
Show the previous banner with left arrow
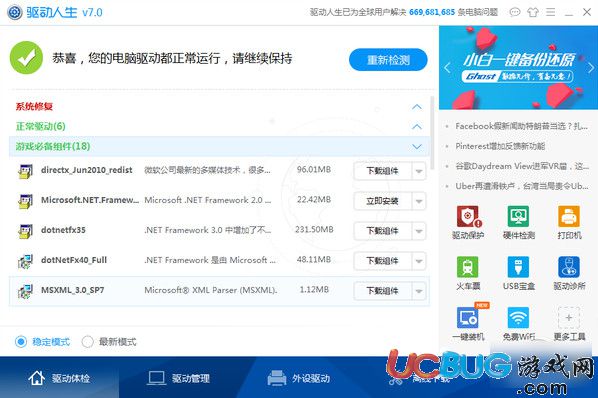tap(447, 68)
